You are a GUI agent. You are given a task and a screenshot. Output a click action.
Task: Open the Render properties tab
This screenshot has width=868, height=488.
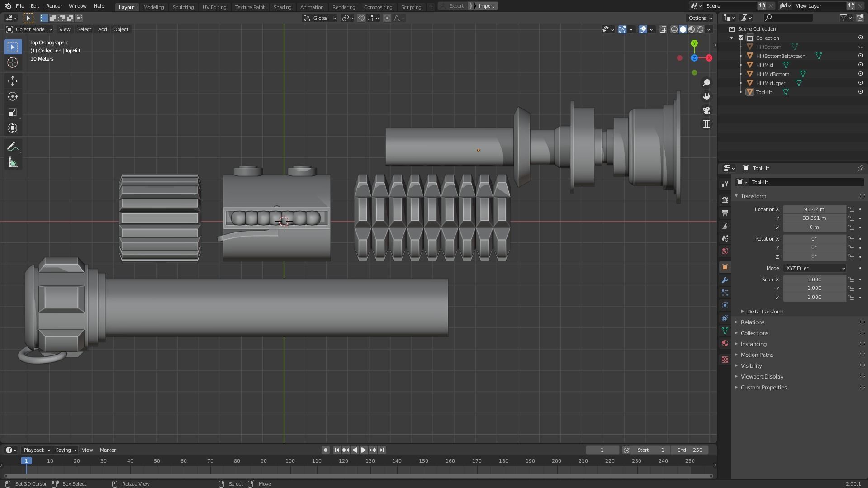(x=725, y=200)
